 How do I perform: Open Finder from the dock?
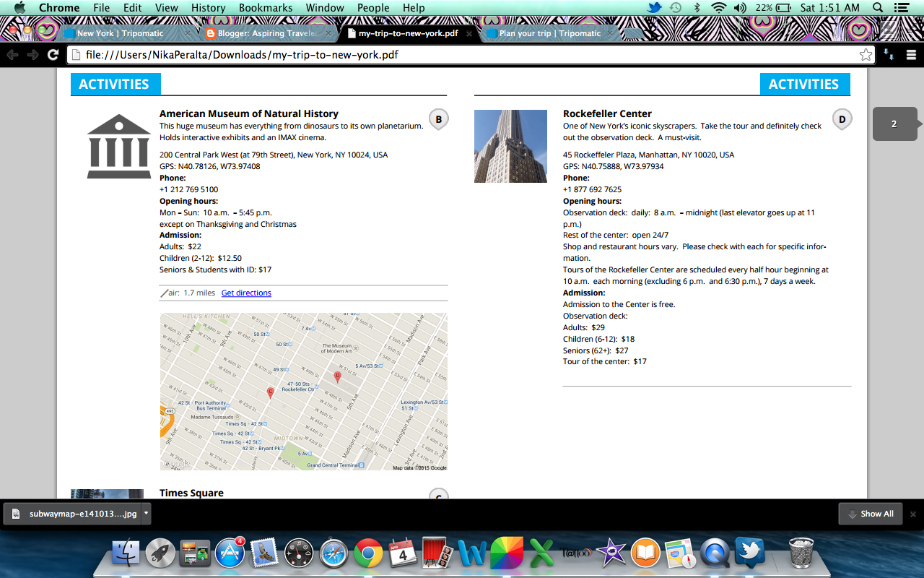[x=126, y=553]
